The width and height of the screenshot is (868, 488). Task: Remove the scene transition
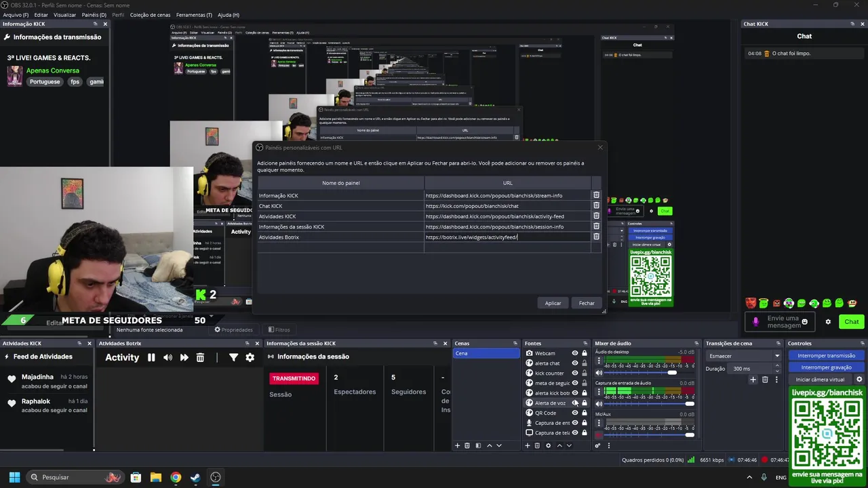pos(765,380)
